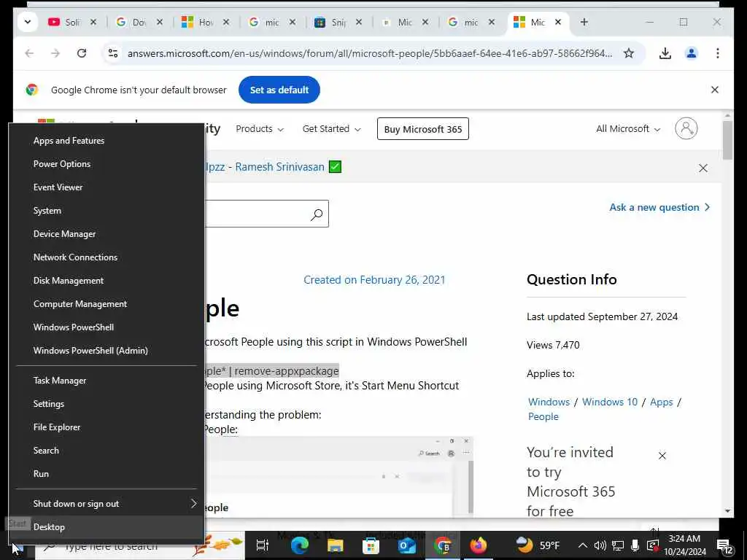Open Outlook from the taskbar
Screen dimensions: 747x560
tap(407, 545)
